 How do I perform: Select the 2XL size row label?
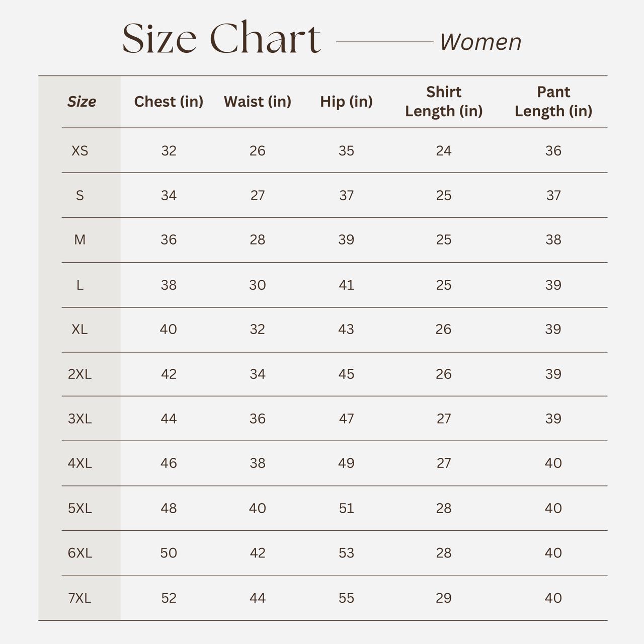tap(79, 374)
